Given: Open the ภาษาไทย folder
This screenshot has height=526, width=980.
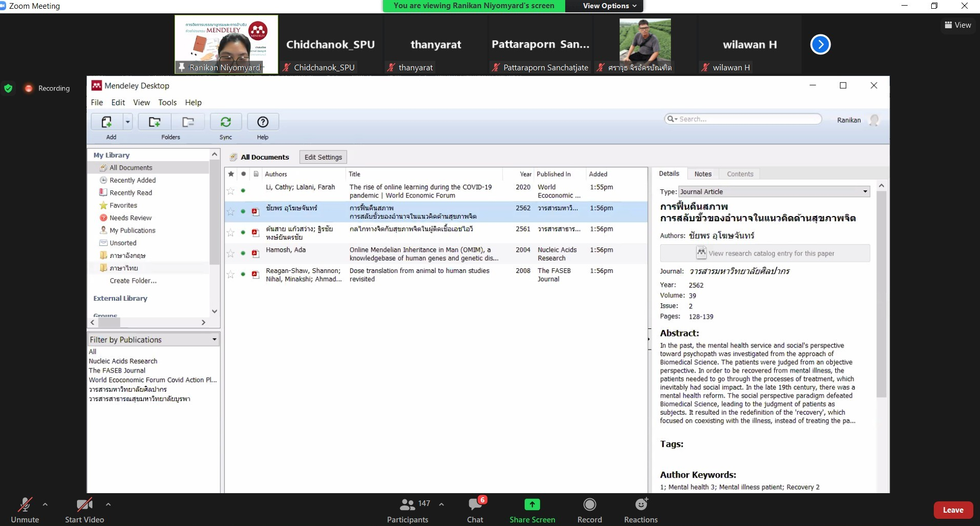Looking at the screenshot, I should pyautogui.click(x=124, y=268).
